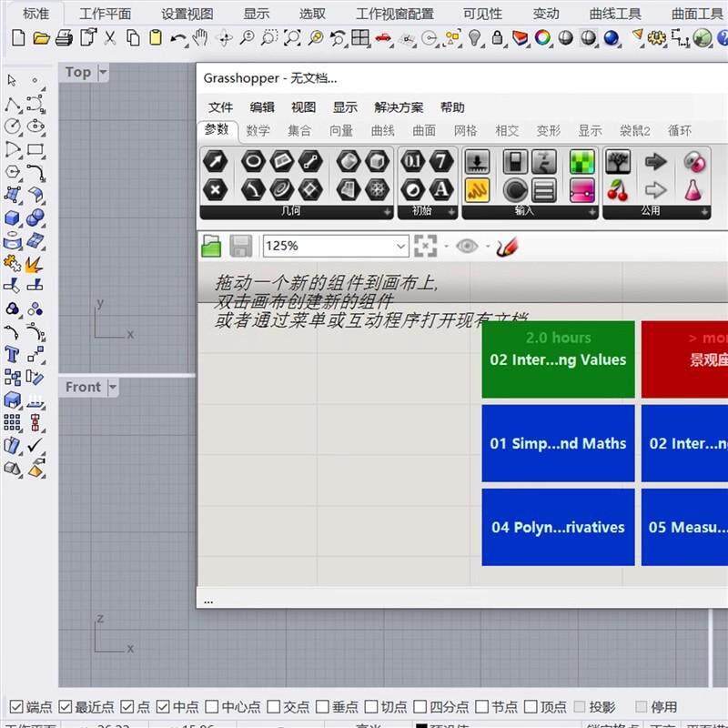Image resolution: width=728 pixels, height=728 pixels.
Task: Click the Gradient green checker icon
Action: click(x=582, y=162)
